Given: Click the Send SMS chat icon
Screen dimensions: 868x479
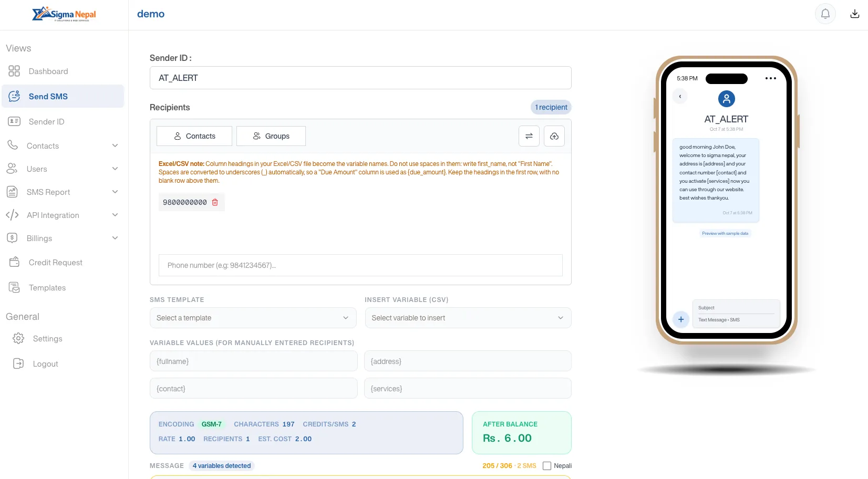Looking at the screenshot, I should click(x=14, y=96).
